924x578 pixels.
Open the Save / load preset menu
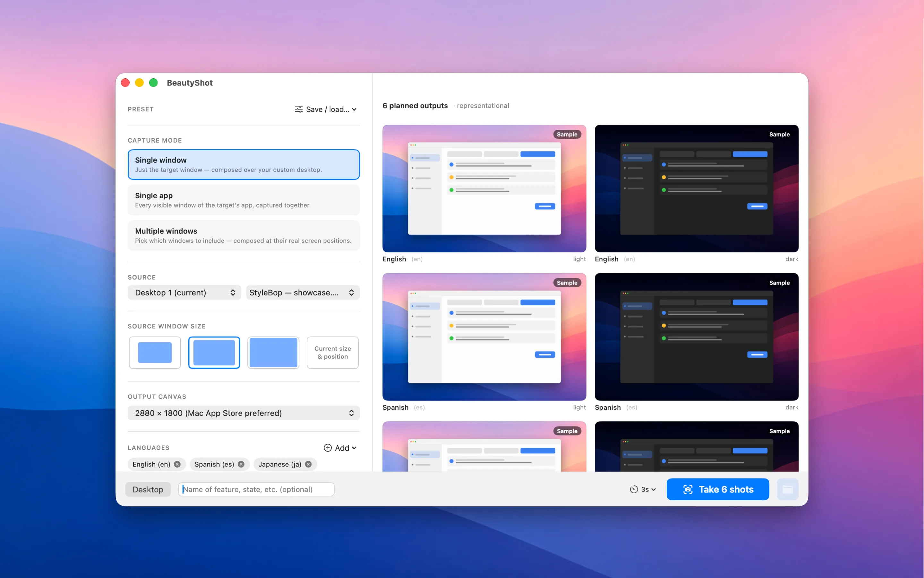[326, 109]
